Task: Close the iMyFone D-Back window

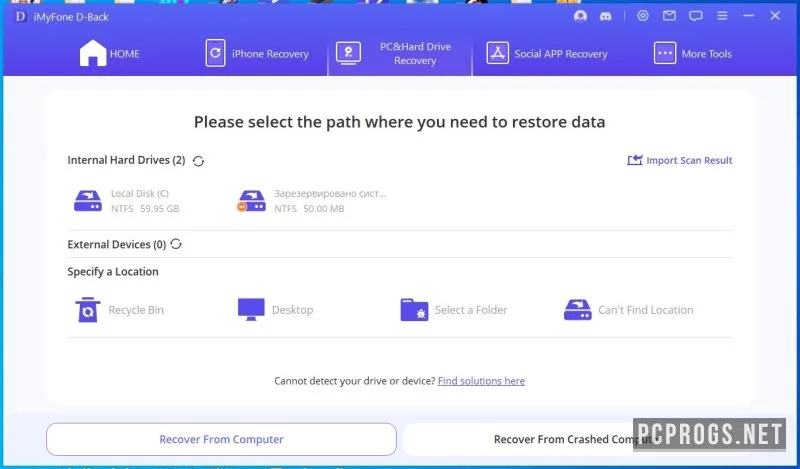Action: [775, 16]
